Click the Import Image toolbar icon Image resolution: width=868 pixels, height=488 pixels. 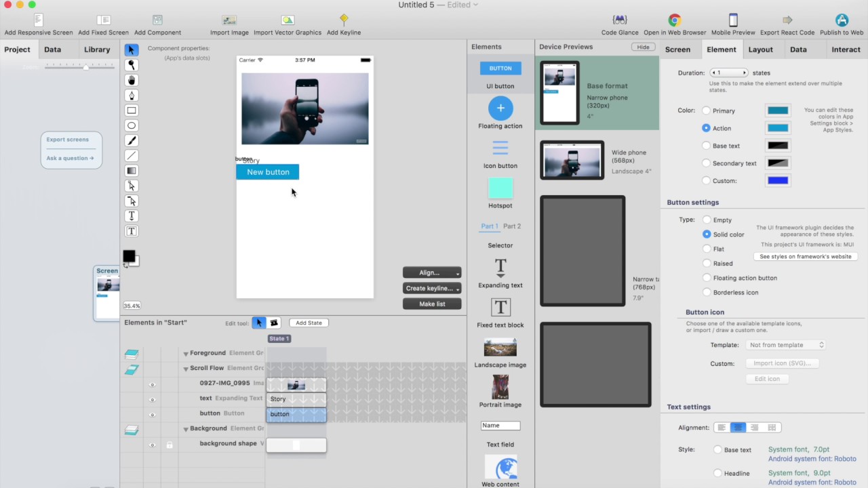(229, 21)
